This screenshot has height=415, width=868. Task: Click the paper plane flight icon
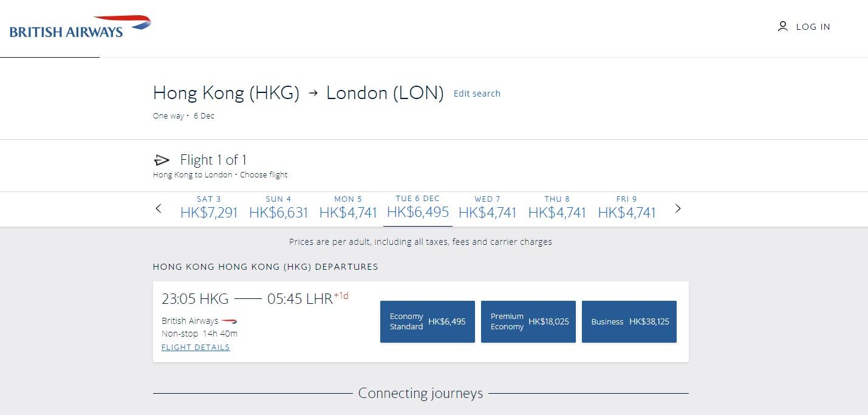click(x=162, y=159)
